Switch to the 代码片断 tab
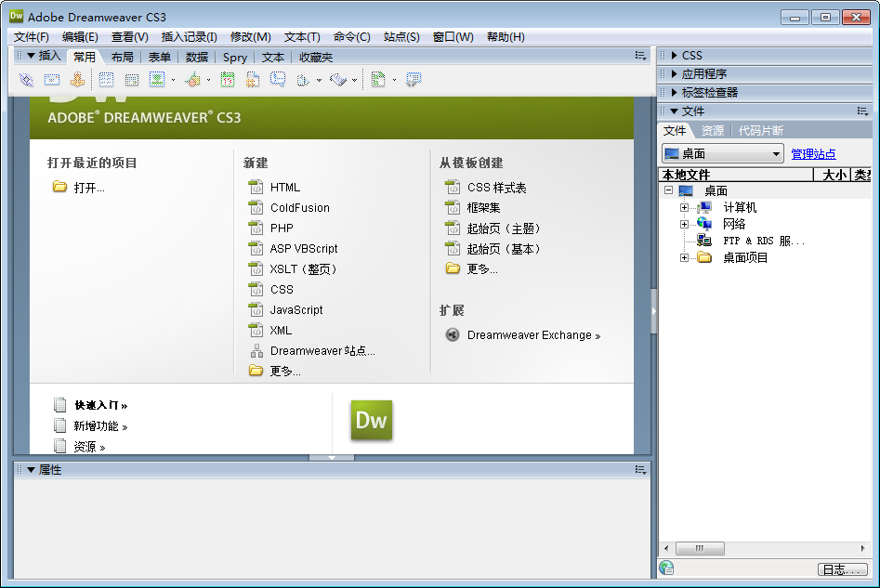 coord(760,131)
